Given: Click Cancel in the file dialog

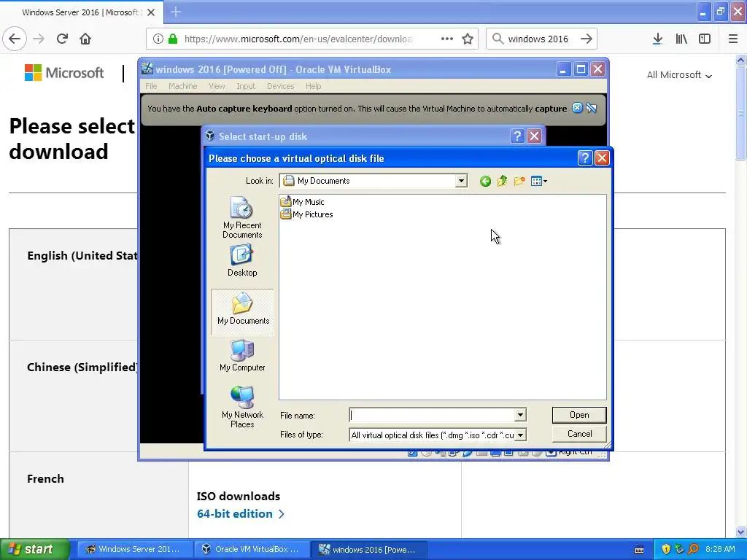Looking at the screenshot, I should click(578, 434).
